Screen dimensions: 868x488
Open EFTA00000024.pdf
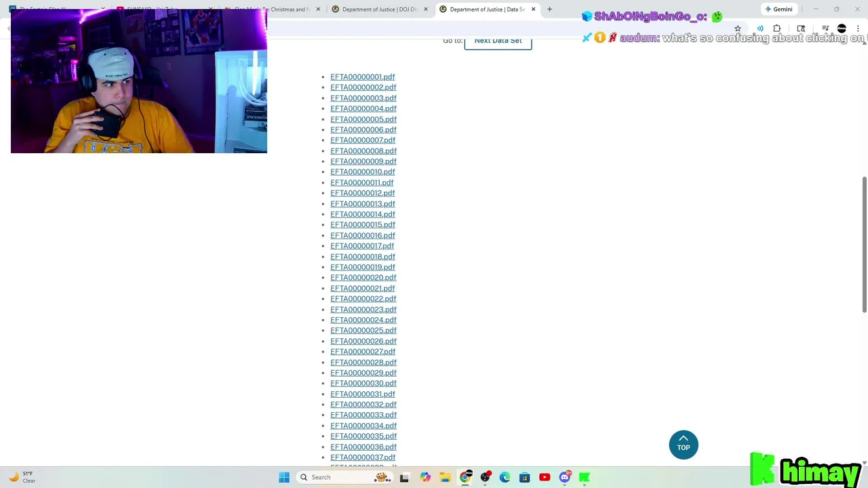pyautogui.click(x=363, y=320)
